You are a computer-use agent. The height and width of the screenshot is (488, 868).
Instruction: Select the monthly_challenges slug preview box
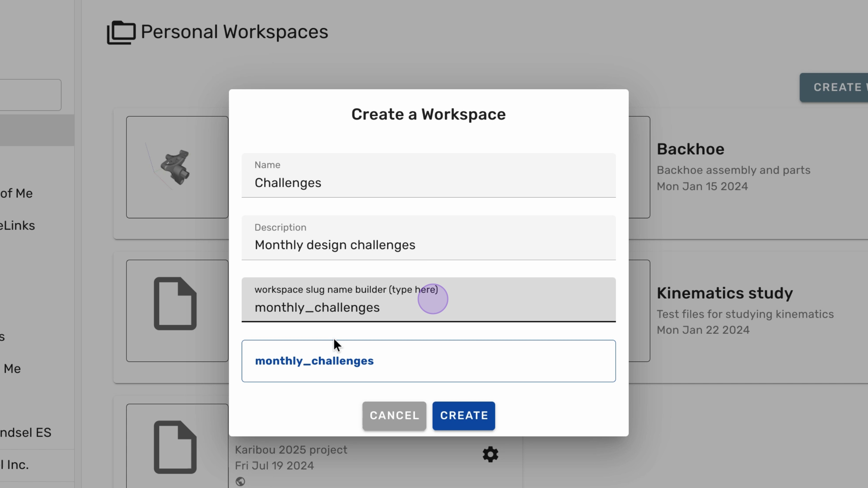point(429,361)
